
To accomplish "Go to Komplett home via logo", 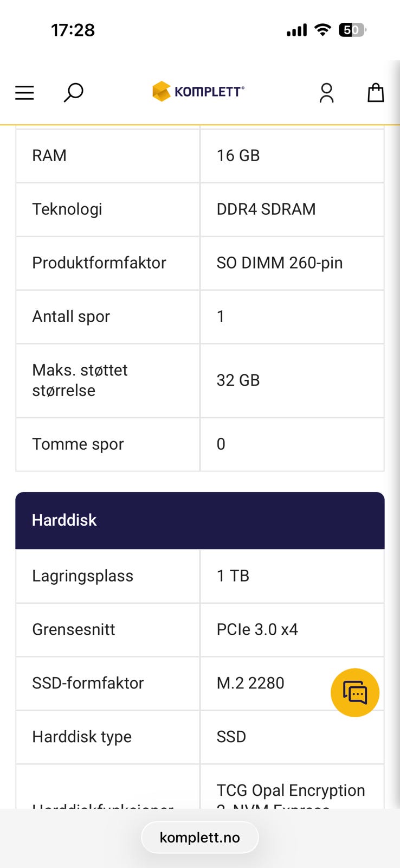I will [198, 92].
